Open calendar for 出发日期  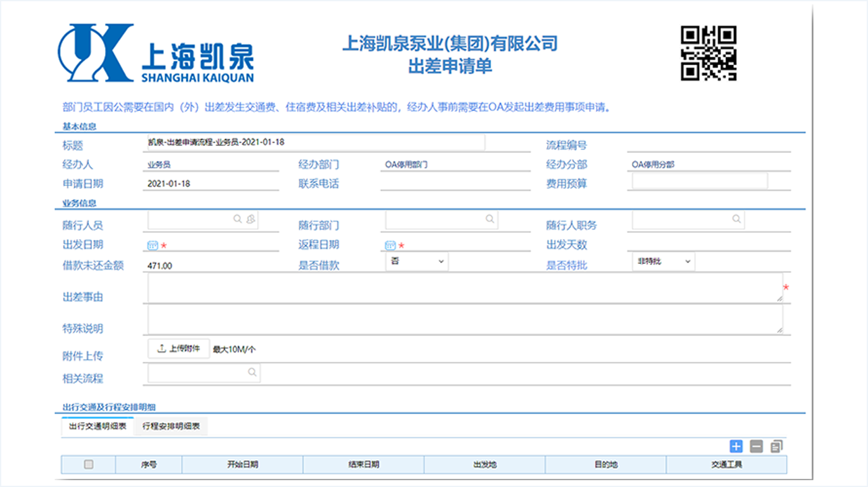pyautogui.click(x=153, y=245)
